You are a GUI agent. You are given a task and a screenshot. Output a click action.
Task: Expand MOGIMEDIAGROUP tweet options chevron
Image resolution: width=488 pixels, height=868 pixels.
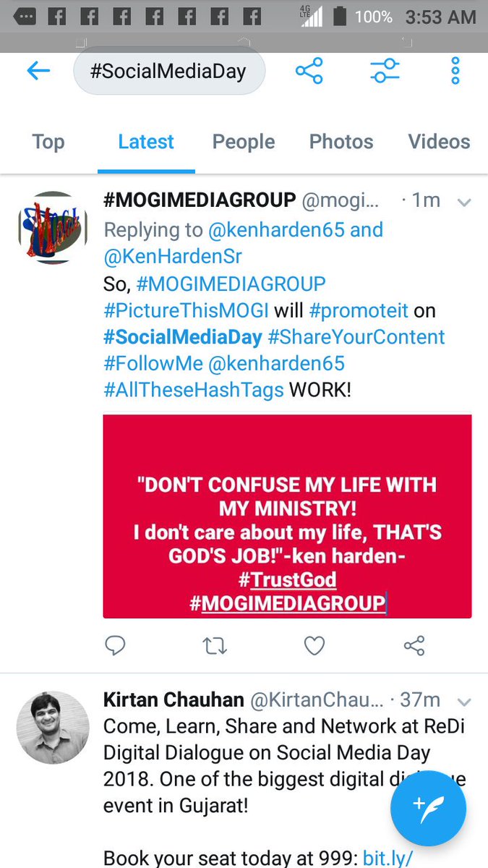(464, 203)
